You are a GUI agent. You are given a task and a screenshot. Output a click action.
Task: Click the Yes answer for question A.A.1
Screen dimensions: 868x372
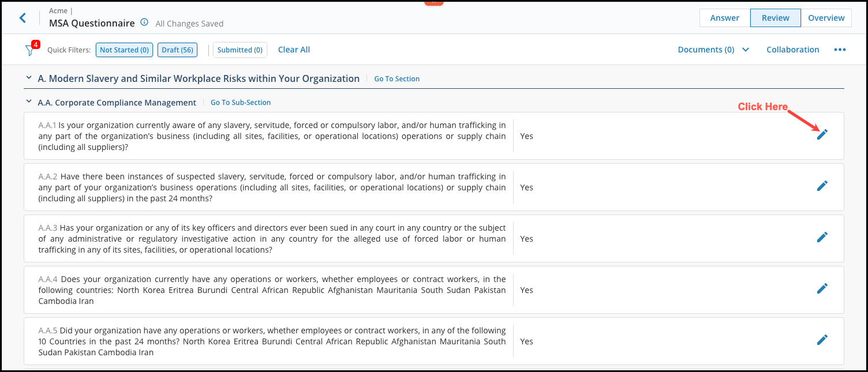click(x=526, y=136)
